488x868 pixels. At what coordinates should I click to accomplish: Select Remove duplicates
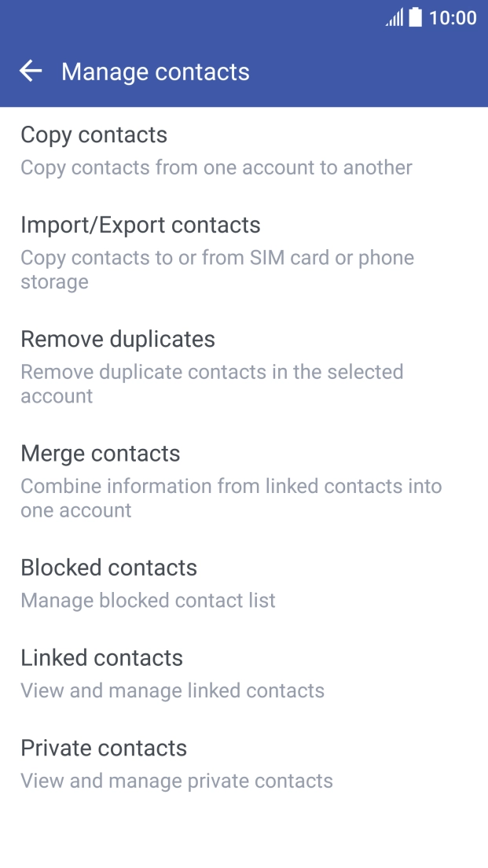pyautogui.click(x=118, y=339)
